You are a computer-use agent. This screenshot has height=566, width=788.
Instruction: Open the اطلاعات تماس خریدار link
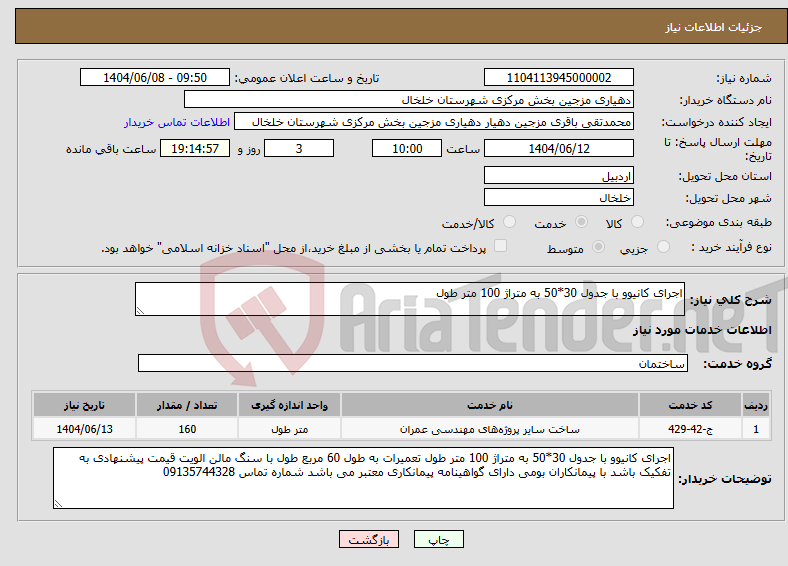click(x=177, y=122)
